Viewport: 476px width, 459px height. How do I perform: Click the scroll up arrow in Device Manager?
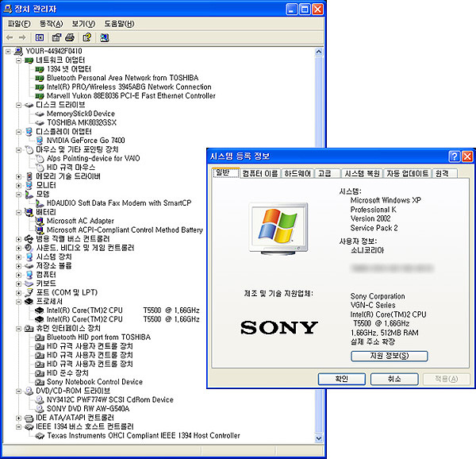tap(319, 52)
